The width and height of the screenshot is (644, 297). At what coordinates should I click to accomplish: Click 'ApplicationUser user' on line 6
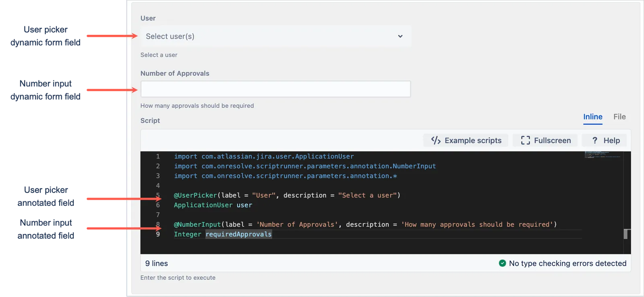coord(213,205)
